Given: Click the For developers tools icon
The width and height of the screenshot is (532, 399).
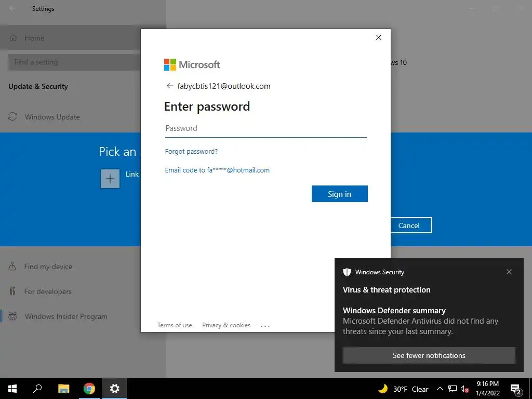Looking at the screenshot, I should click(x=12, y=291).
